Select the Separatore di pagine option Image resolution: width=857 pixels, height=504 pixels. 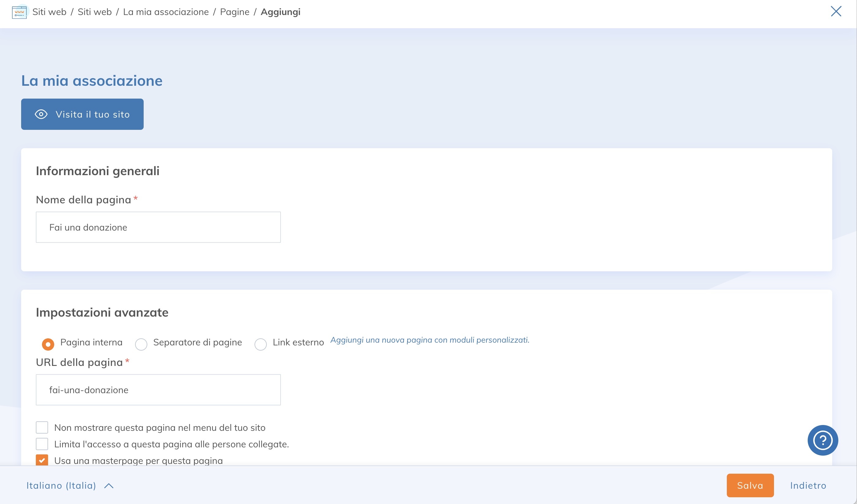click(141, 344)
